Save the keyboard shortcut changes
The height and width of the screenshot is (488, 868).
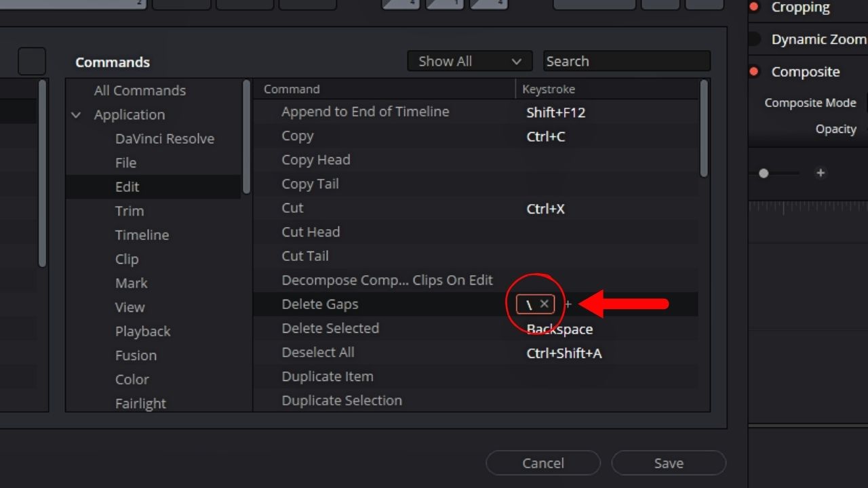(x=669, y=463)
